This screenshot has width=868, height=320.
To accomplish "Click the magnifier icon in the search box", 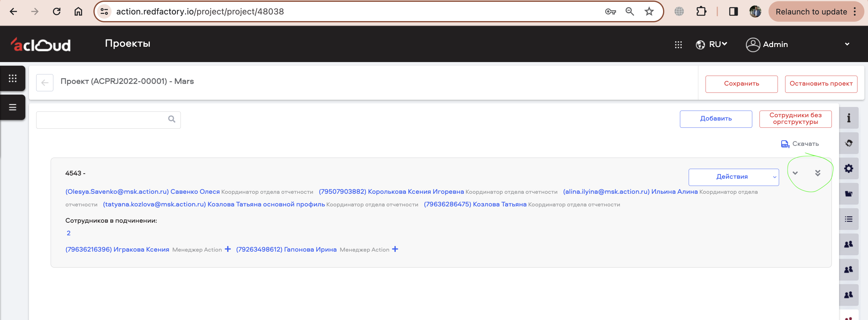I will click(x=171, y=119).
